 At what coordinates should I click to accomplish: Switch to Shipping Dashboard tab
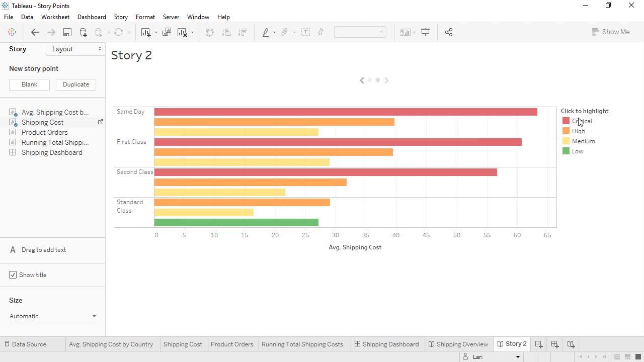[386, 344]
